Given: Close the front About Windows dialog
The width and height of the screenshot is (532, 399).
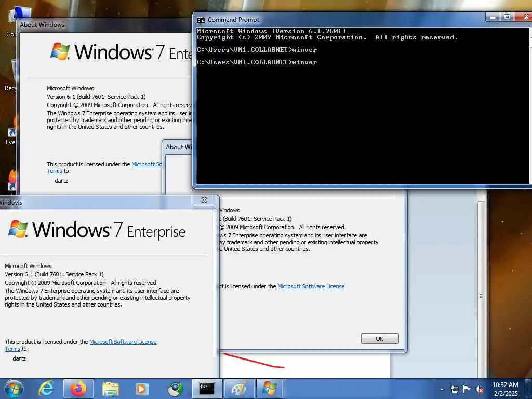Looking at the screenshot, I should [x=204, y=200].
